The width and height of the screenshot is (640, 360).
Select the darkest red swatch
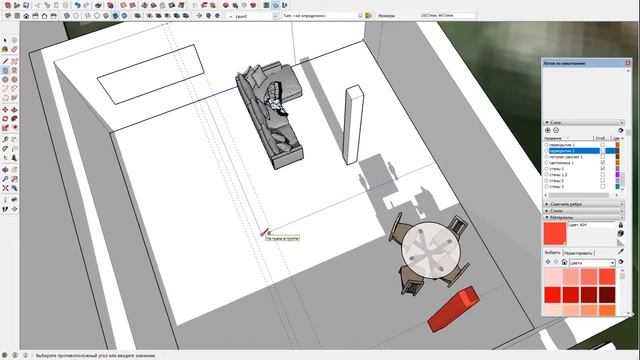[607, 295]
